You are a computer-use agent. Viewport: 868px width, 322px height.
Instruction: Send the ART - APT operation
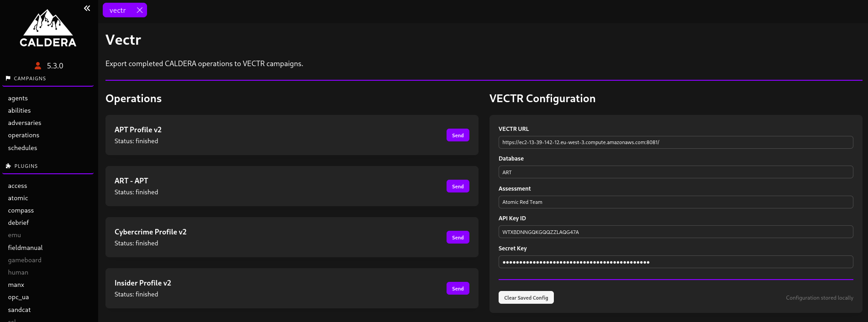click(458, 186)
